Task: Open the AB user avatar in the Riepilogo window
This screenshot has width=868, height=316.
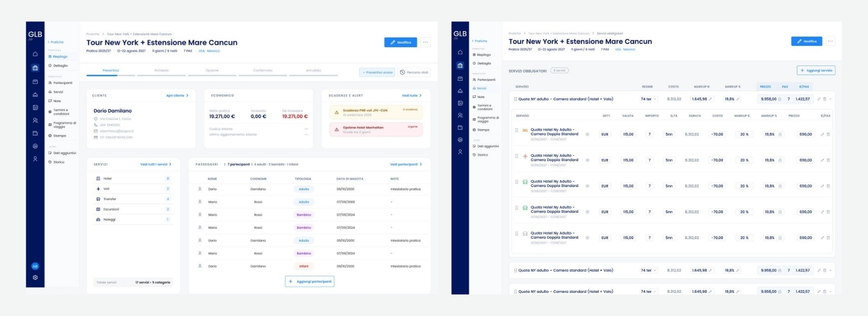Action: (x=35, y=266)
